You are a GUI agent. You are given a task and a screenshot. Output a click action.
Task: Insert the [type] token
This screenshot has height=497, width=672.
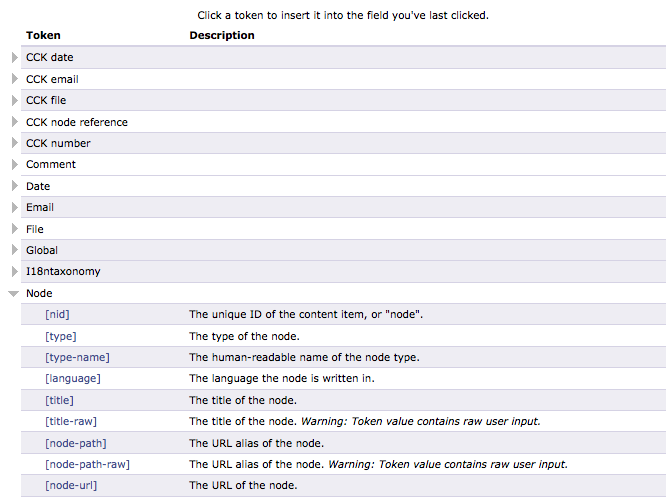60,336
